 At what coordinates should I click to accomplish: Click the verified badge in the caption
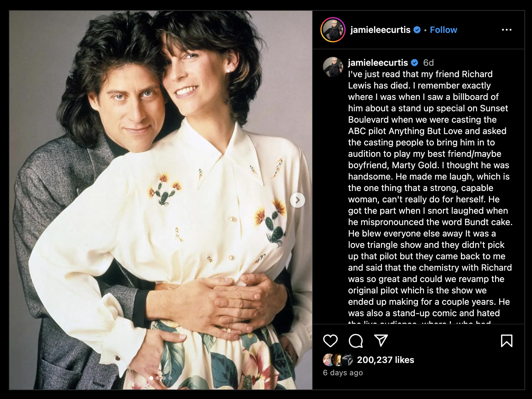pos(414,63)
